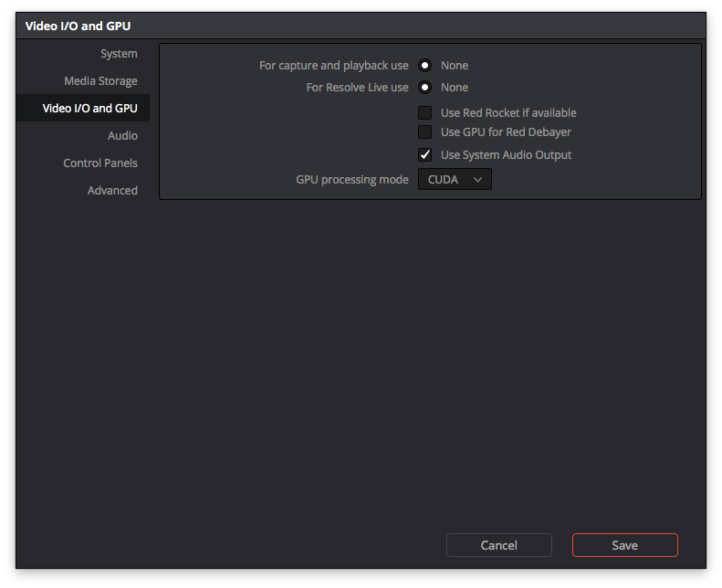722x588 pixels.
Task: Click the chevron arrow beside CUDA
Action: coord(477,180)
